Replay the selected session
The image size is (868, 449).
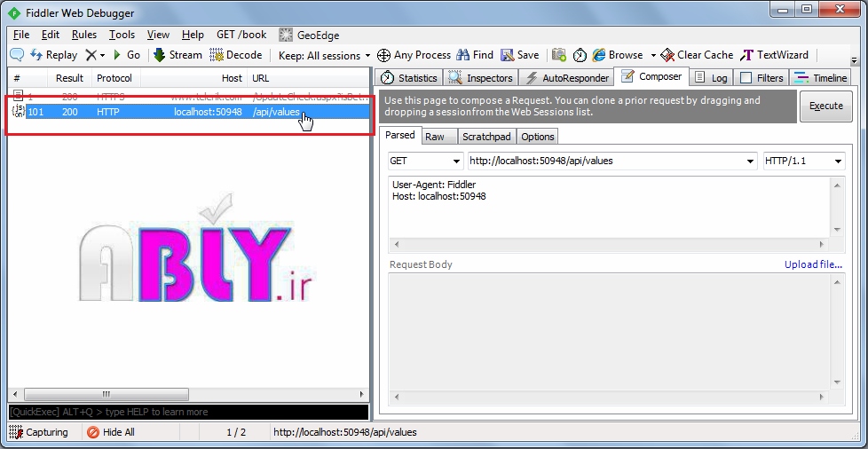(54, 55)
